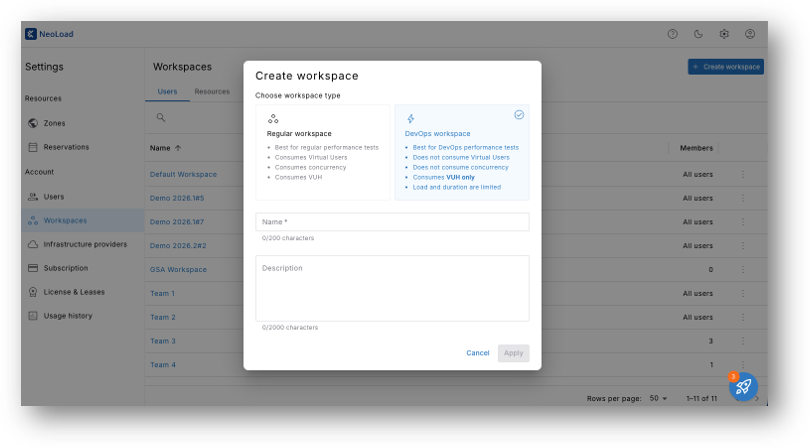This screenshot has width=810, height=448.
Task: Click the Usage history icon
Action: 33,316
